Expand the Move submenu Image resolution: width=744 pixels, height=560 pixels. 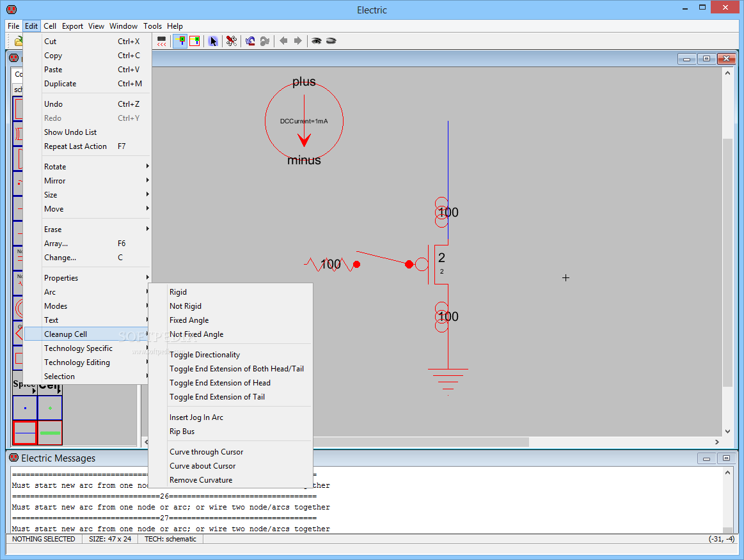pos(87,208)
